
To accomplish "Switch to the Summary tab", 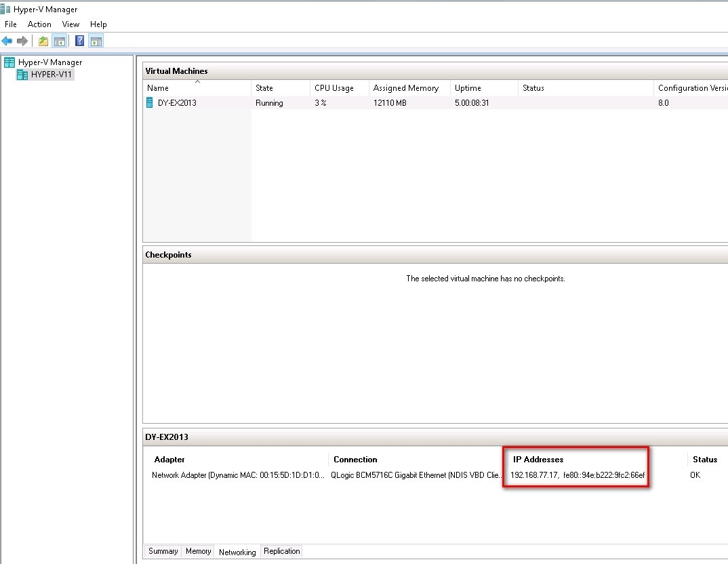I will [x=163, y=552].
